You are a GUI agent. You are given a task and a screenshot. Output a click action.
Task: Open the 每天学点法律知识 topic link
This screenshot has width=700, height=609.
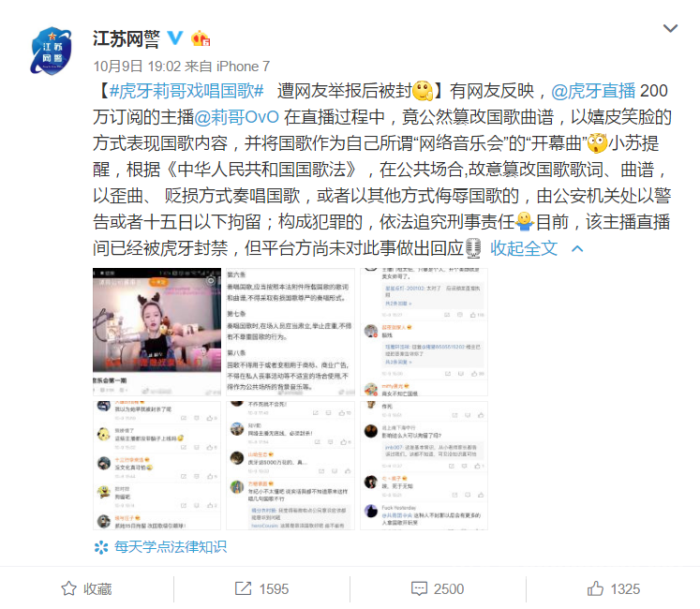pos(161,547)
